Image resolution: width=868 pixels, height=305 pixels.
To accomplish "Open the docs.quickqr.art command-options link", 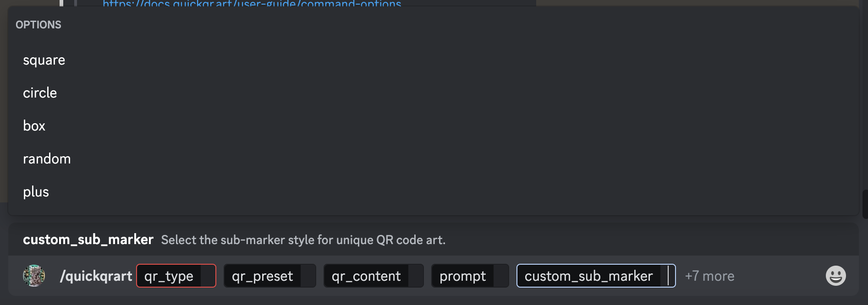I will [252, 4].
